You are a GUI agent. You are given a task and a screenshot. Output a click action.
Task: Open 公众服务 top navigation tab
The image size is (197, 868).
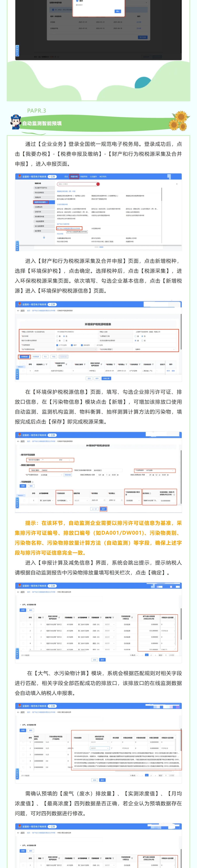tap(94, 177)
